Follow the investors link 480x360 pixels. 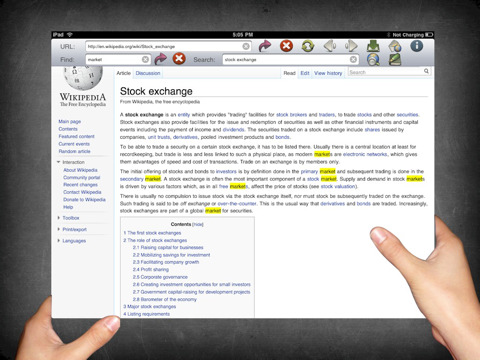coord(226,172)
